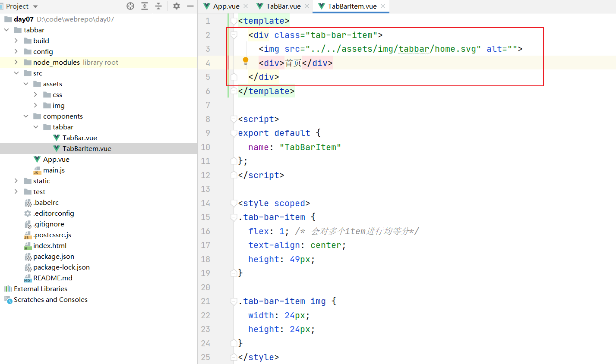This screenshot has height=364, width=616.
Task: Select the .babelrc file
Action: coord(46,202)
